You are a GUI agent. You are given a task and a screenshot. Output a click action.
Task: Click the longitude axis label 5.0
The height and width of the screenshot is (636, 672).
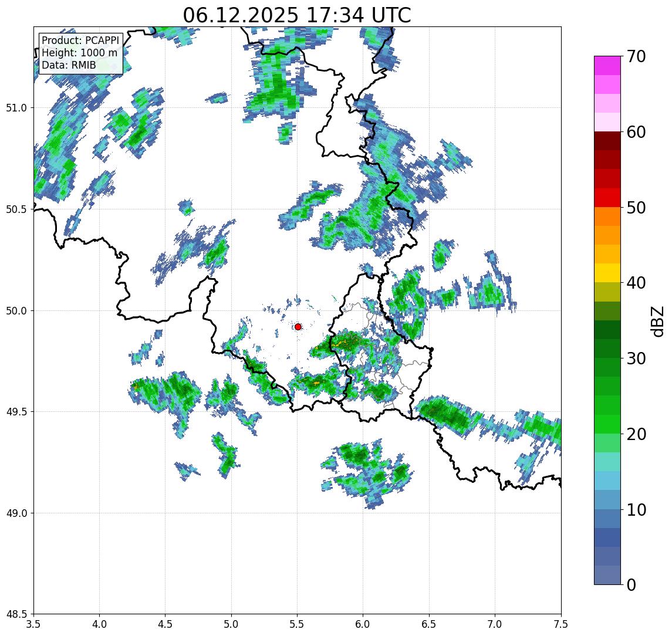tap(231, 624)
